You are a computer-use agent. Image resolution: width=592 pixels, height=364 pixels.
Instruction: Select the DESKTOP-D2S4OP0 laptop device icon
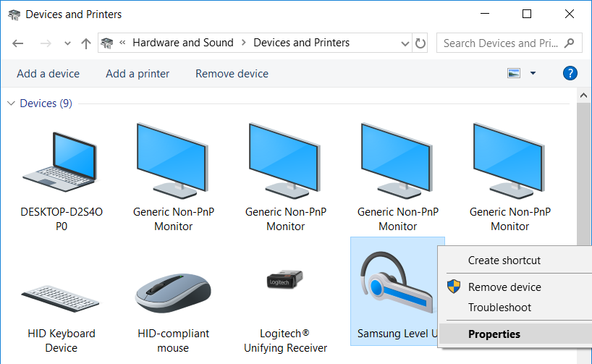pos(60,161)
